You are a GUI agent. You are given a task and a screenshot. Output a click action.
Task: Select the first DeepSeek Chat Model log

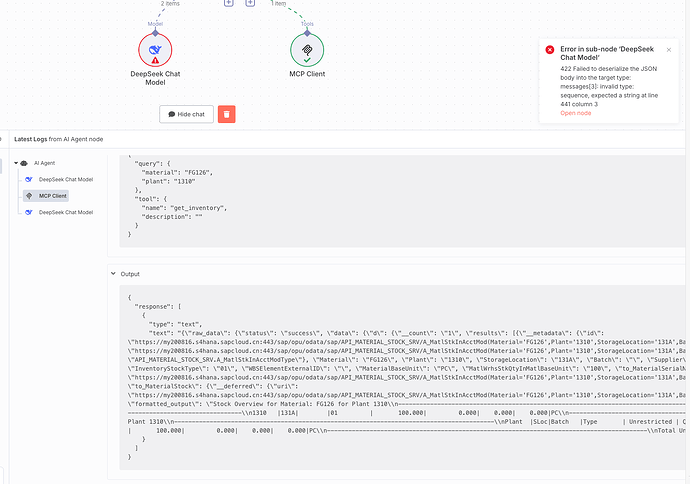coord(66,180)
